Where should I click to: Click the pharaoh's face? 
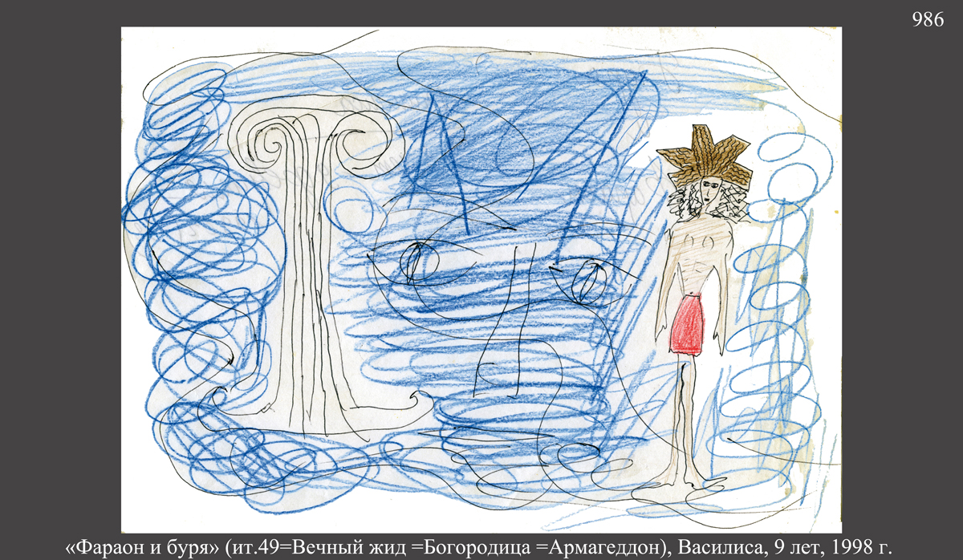(708, 193)
